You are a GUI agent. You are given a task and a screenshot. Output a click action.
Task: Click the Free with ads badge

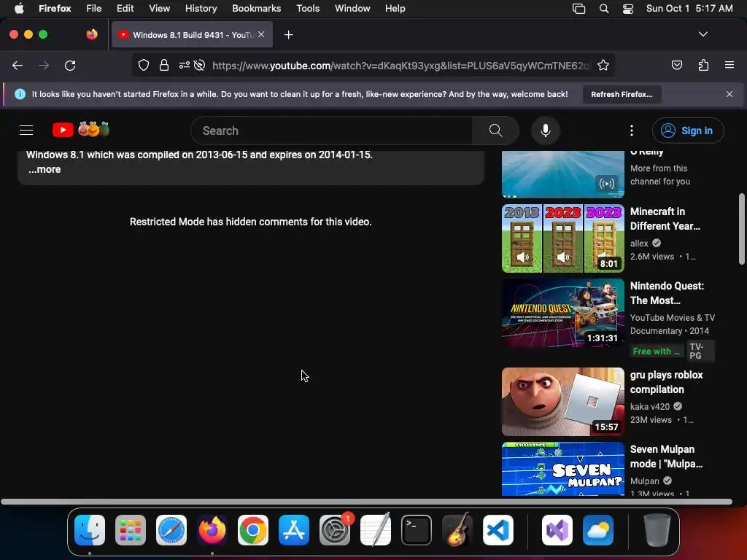656,351
